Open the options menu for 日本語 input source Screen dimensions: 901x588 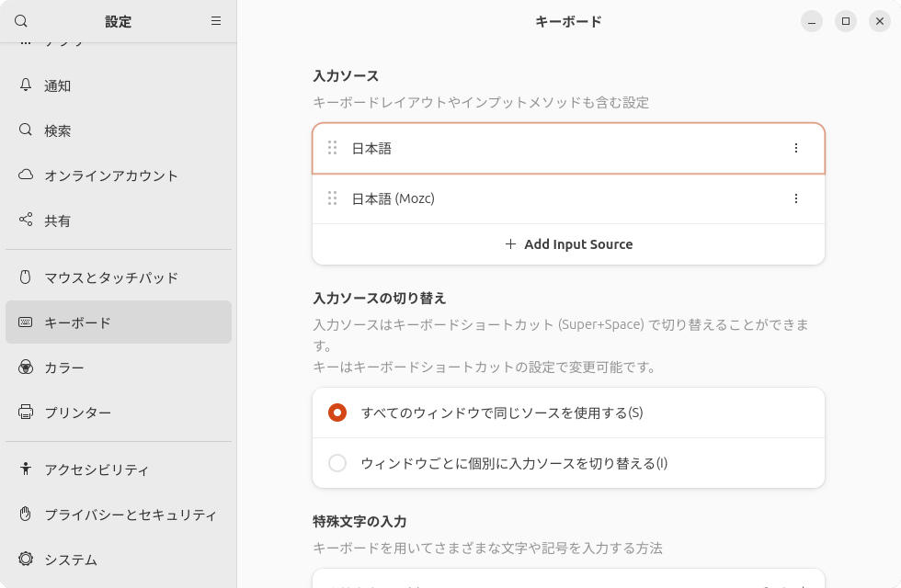click(x=796, y=148)
